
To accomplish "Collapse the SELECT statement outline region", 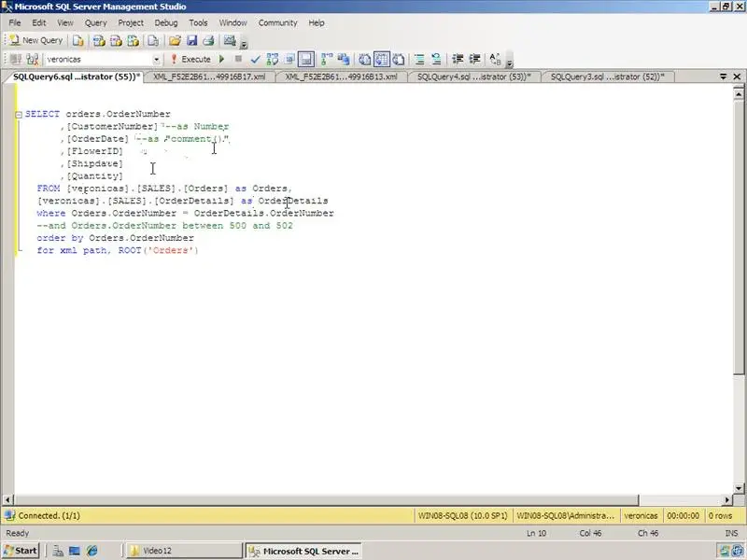I will (x=19, y=114).
